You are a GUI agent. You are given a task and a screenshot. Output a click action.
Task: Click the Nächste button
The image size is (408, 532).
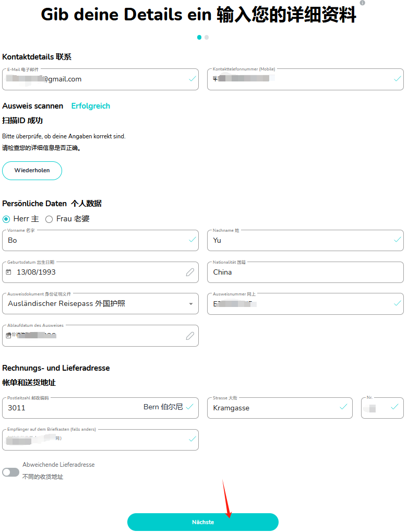tap(203, 522)
